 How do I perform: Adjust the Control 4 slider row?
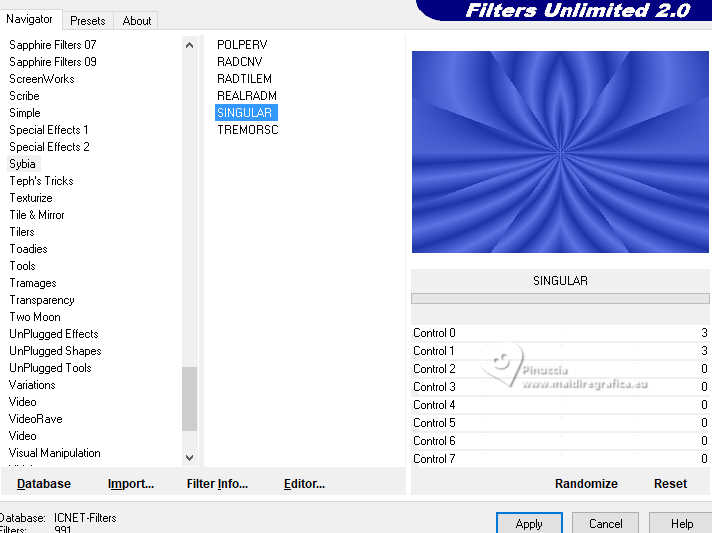coord(560,405)
